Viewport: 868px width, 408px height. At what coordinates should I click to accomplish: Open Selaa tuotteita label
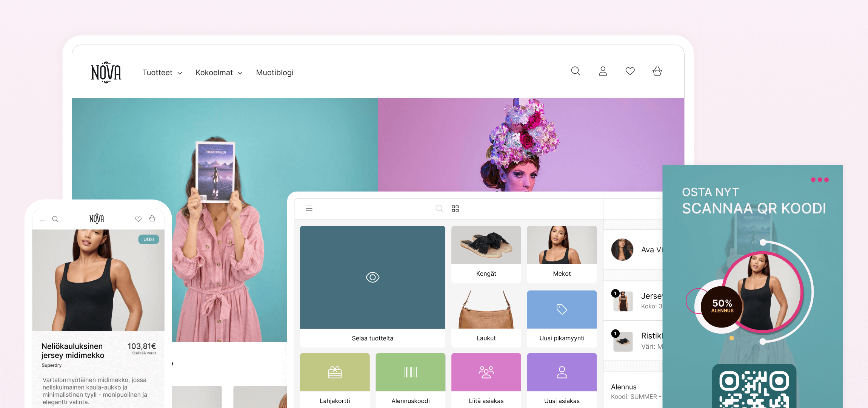372,338
